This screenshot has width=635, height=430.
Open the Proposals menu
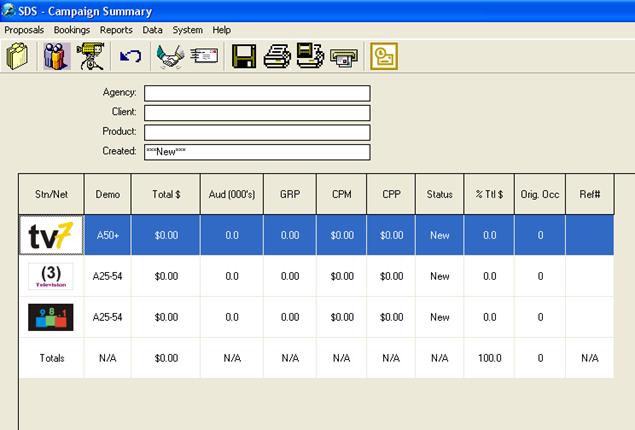coord(25,30)
